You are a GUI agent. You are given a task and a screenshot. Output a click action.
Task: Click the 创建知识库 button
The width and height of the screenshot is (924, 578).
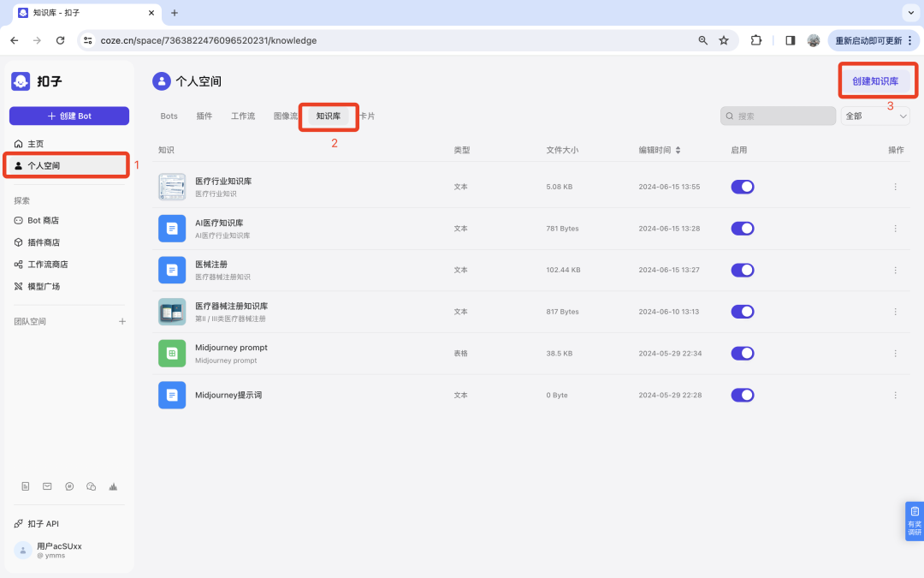875,81
